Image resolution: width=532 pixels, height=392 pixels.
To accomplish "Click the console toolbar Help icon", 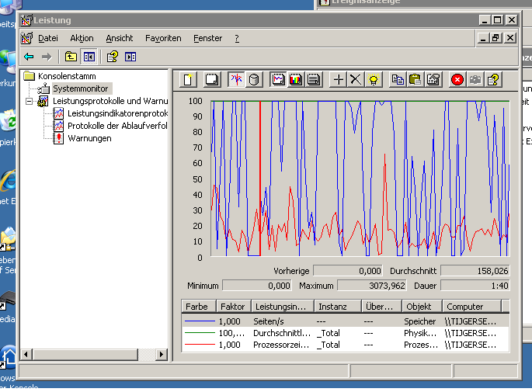I will (x=113, y=57).
